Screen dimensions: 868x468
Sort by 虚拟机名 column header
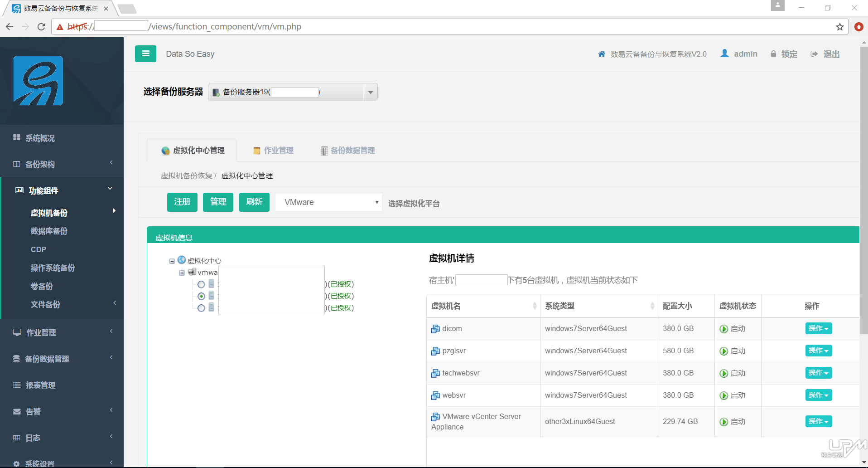483,306
